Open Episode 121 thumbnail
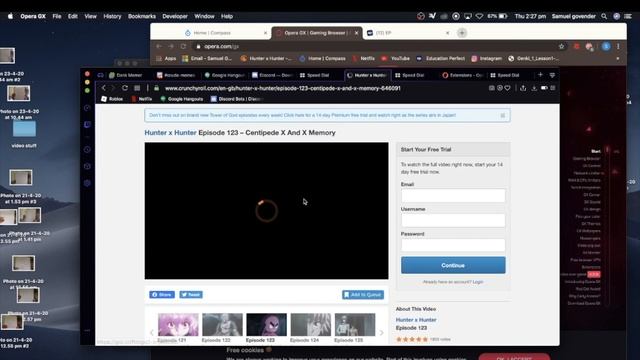 click(178, 324)
